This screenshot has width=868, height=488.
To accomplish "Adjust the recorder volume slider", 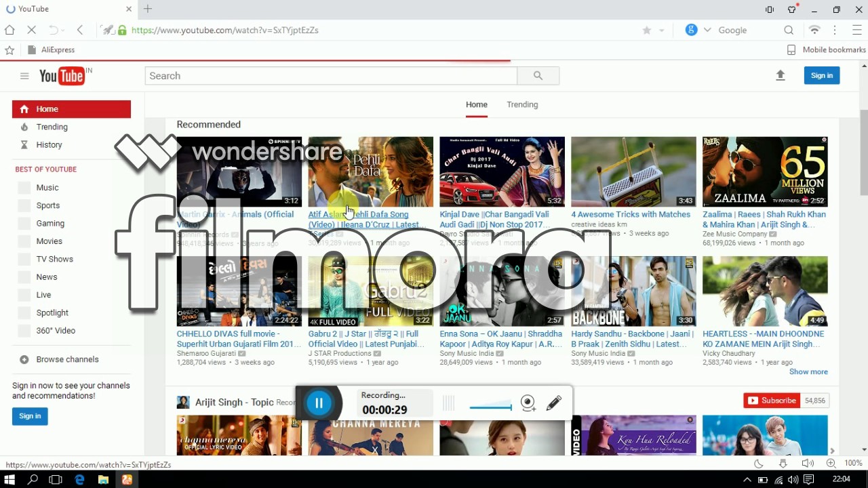I will (491, 407).
